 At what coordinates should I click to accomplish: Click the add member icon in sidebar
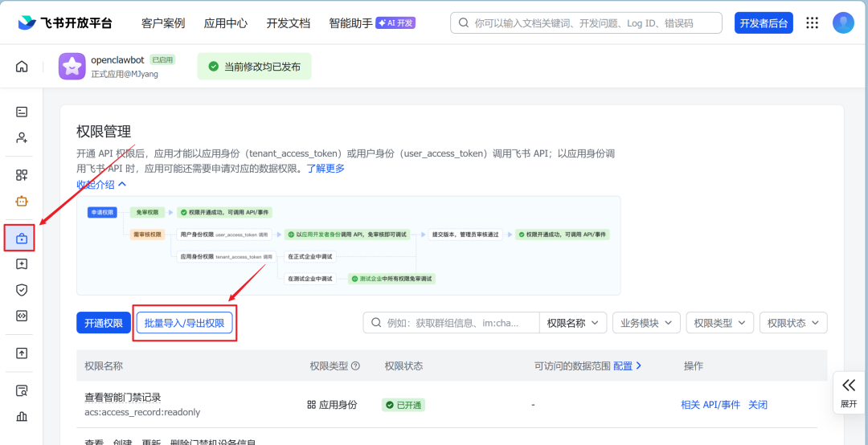click(22, 137)
